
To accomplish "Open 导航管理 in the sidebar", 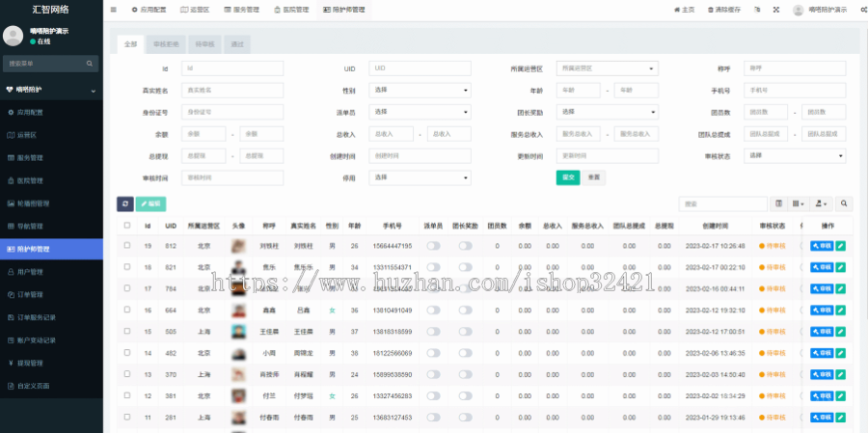I will click(51, 226).
